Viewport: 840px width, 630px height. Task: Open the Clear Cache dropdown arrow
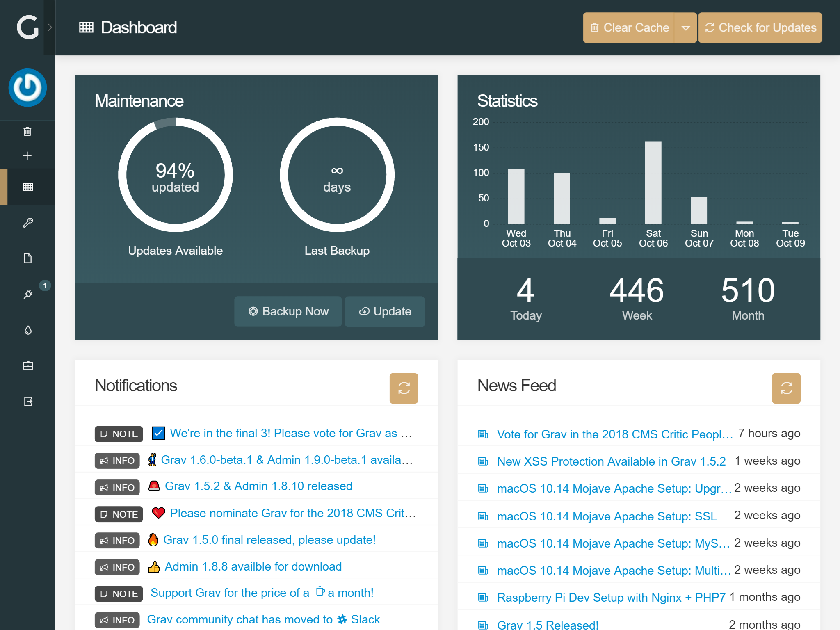point(685,28)
